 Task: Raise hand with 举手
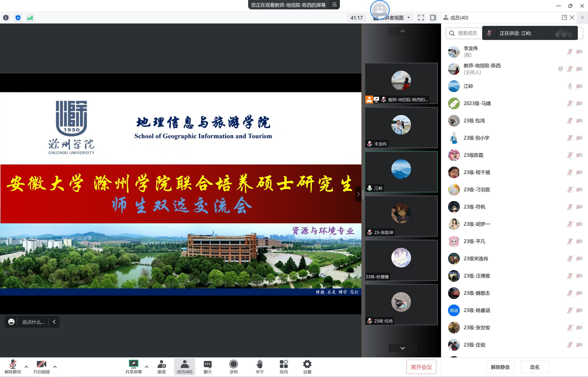click(260, 367)
